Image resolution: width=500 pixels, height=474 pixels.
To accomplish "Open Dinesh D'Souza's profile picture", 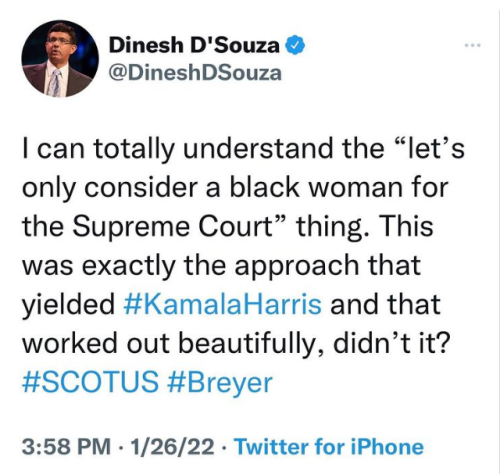I will click(x=60, y=58).
